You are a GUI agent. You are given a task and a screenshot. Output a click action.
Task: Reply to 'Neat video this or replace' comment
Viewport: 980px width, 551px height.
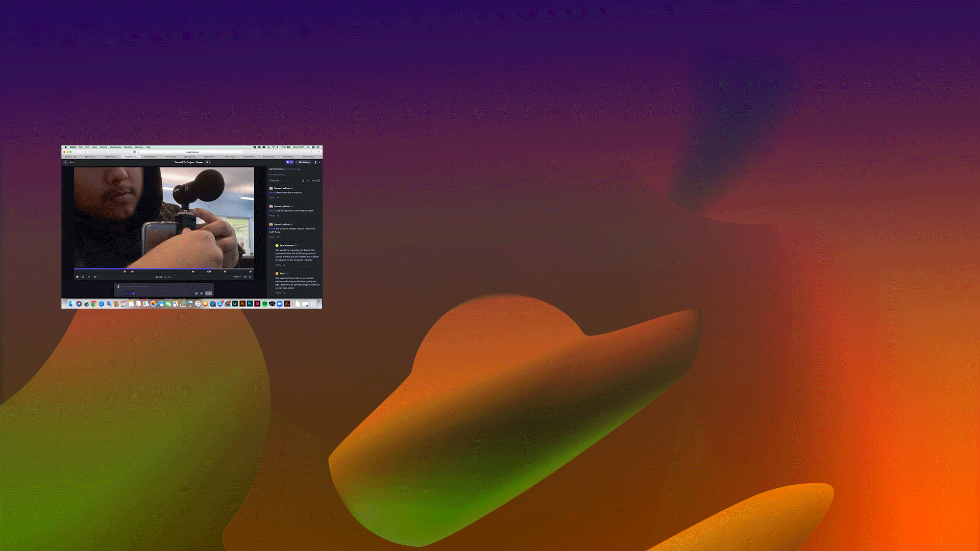272,197
